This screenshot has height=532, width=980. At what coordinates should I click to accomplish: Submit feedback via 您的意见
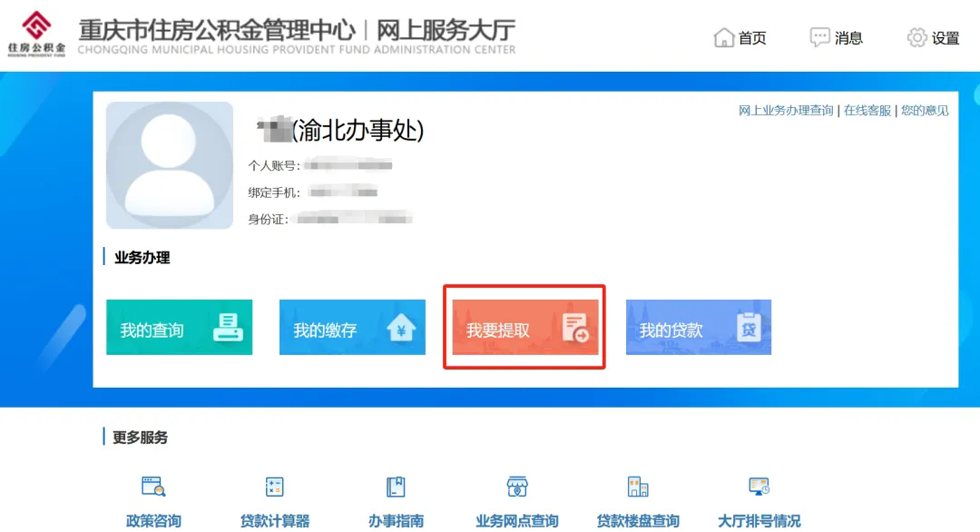point(925,109)
